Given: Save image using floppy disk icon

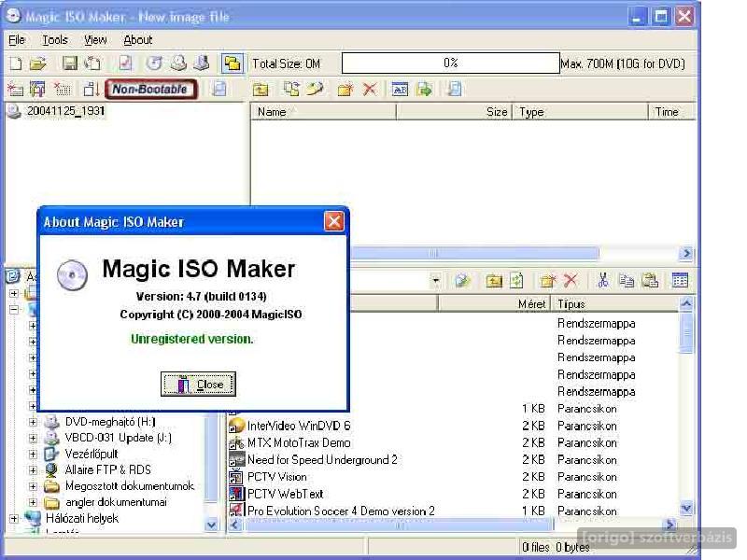Looking at the screenshot, I should pyautogui.click(x=69, y=63).
